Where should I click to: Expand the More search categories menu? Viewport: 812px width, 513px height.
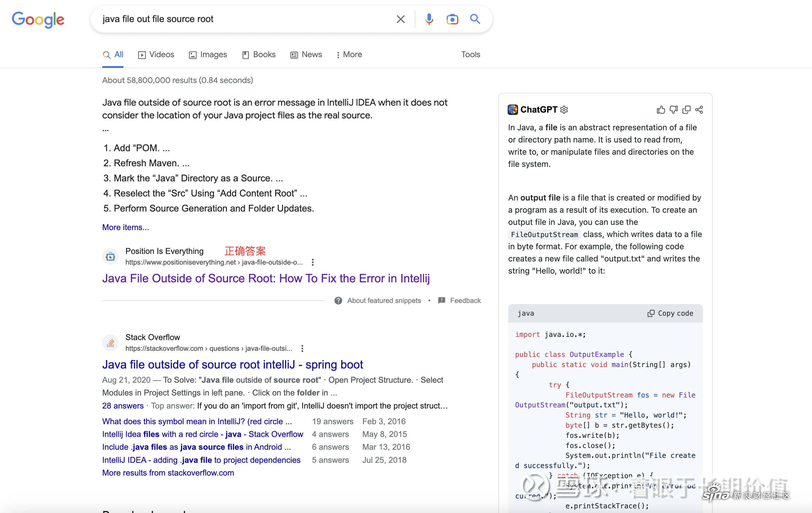pyautogui.click(x=349, y=55)
